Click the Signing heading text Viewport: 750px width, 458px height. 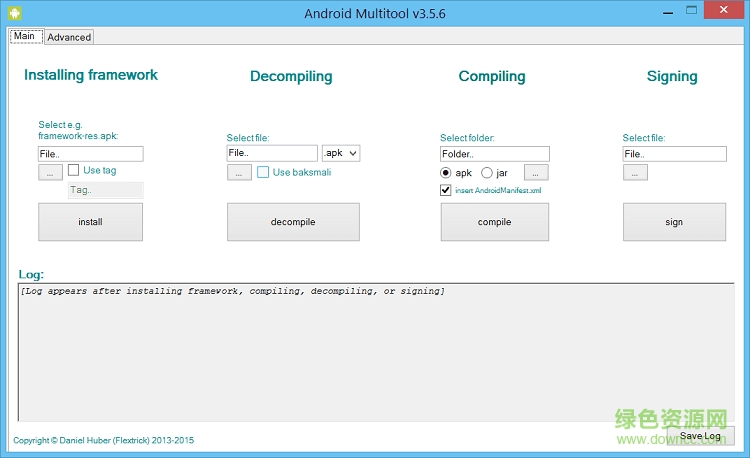click(x=672, y=76)
